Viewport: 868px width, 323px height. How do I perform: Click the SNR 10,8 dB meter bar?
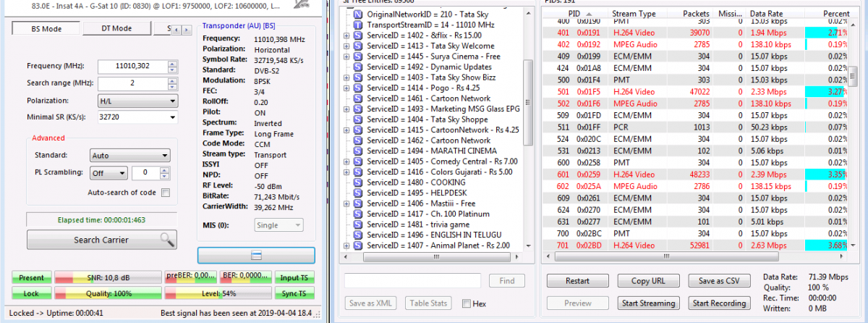pos(108,277)
